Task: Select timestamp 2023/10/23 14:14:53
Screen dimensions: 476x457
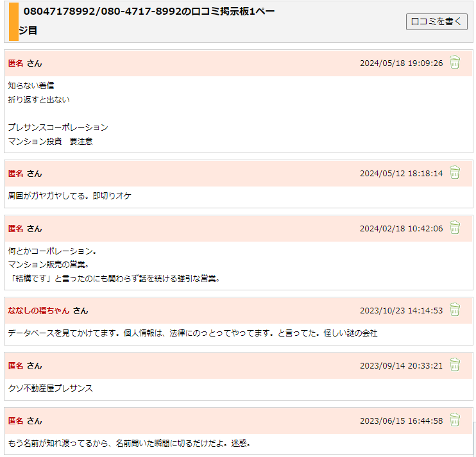Action: click(402, 311)
